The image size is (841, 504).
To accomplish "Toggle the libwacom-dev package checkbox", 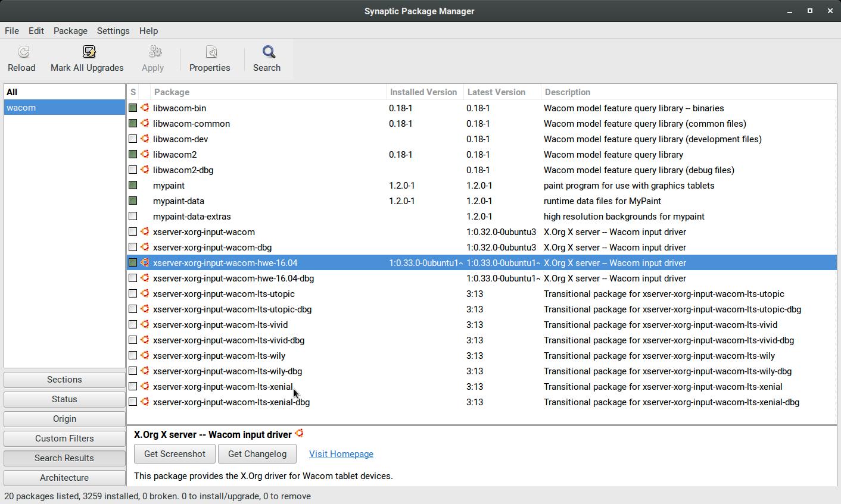I will point(133,139).
